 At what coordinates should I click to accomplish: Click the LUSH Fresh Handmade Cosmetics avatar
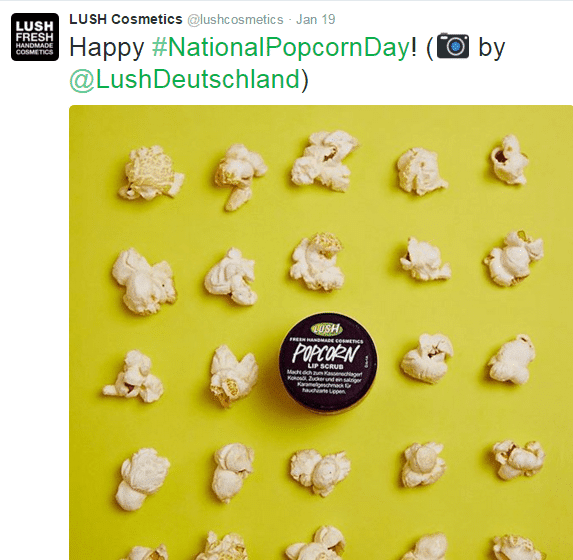point(35,37)
